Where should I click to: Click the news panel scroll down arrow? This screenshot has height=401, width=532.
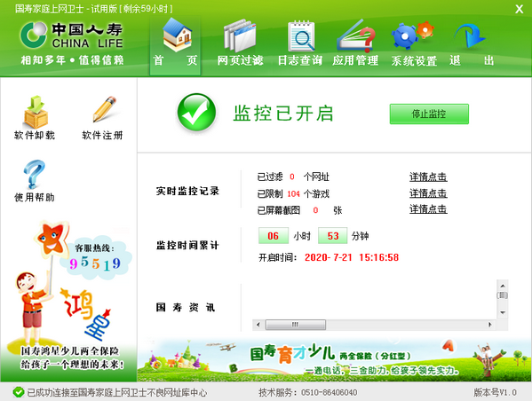pyautogui.click(x=503, y=312)
